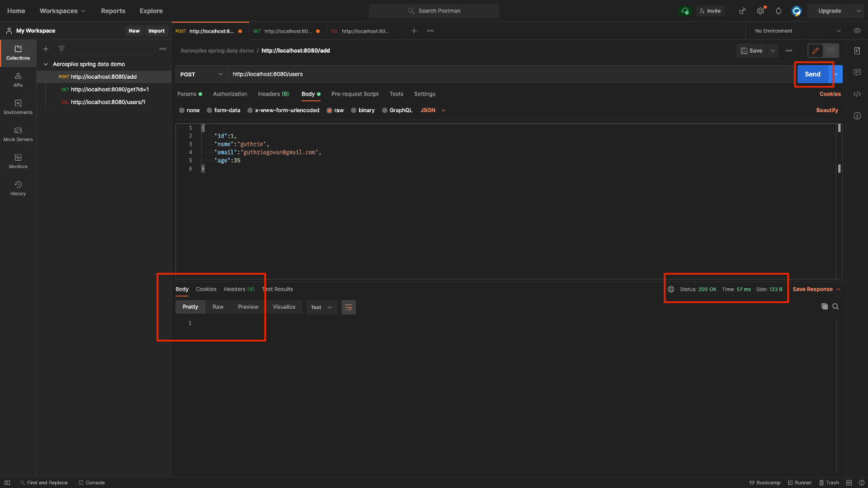Screen dimensions: 868x488
Task: Open the response Cookies tab
Action: pos(206,289)
